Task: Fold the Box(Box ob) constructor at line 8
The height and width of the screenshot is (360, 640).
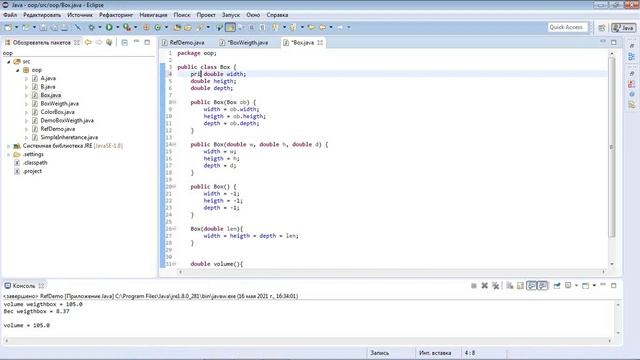Action: (174, 102)
